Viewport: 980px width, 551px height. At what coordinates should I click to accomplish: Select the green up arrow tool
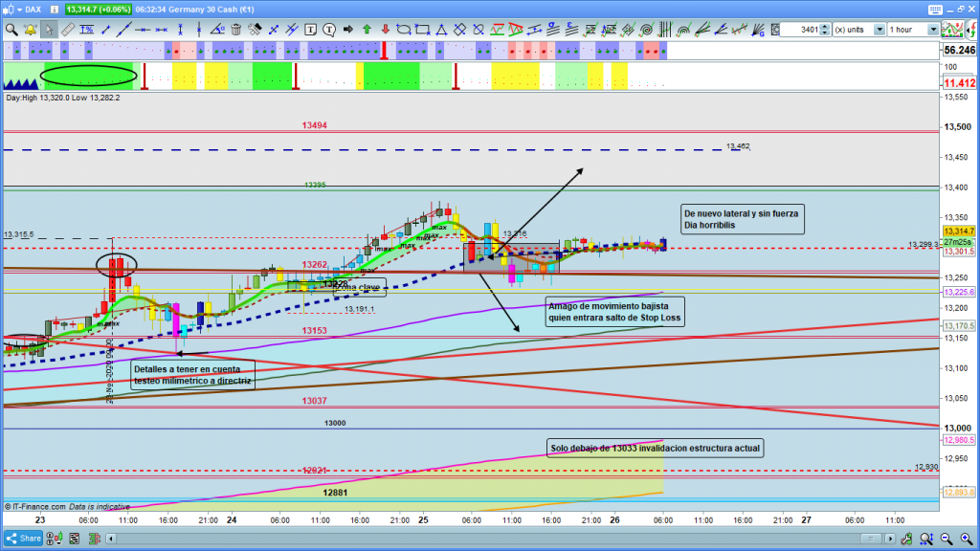tap(367, 30)
